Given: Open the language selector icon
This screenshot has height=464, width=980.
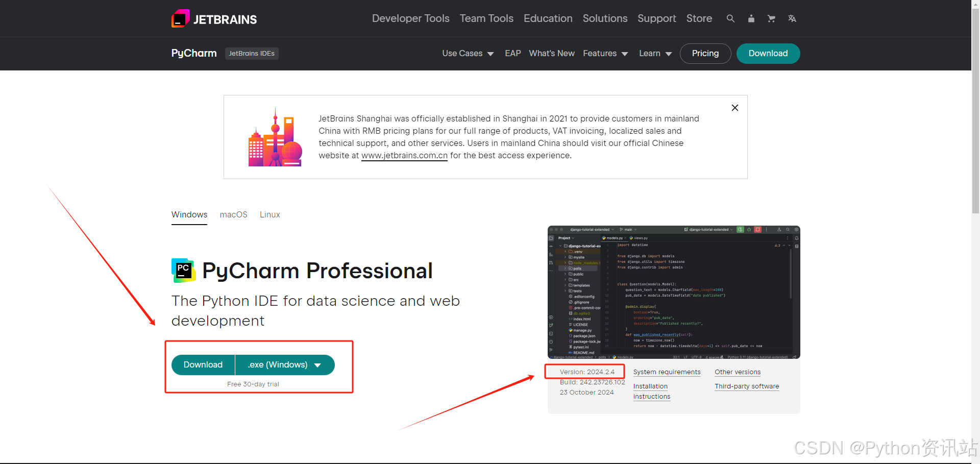Looking at the screenshot, I should point(792,18).
